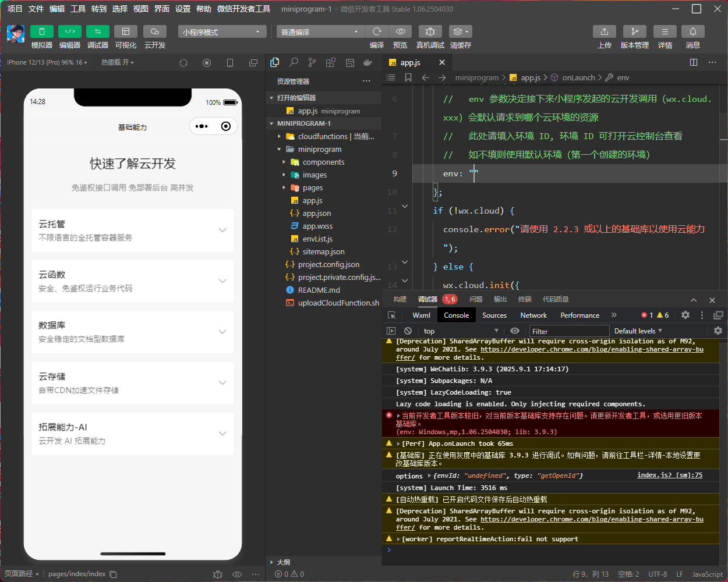
Task: Open the 小程序模式 mode dropdown
Action: pos(222,31)
